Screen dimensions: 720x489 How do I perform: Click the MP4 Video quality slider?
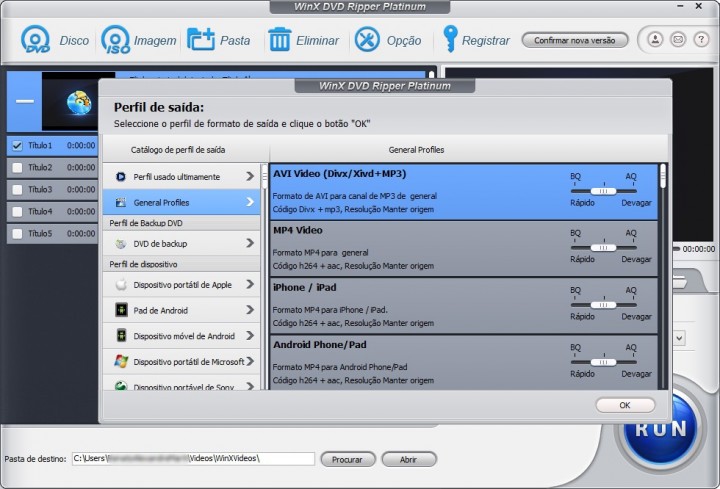[603, 247]
